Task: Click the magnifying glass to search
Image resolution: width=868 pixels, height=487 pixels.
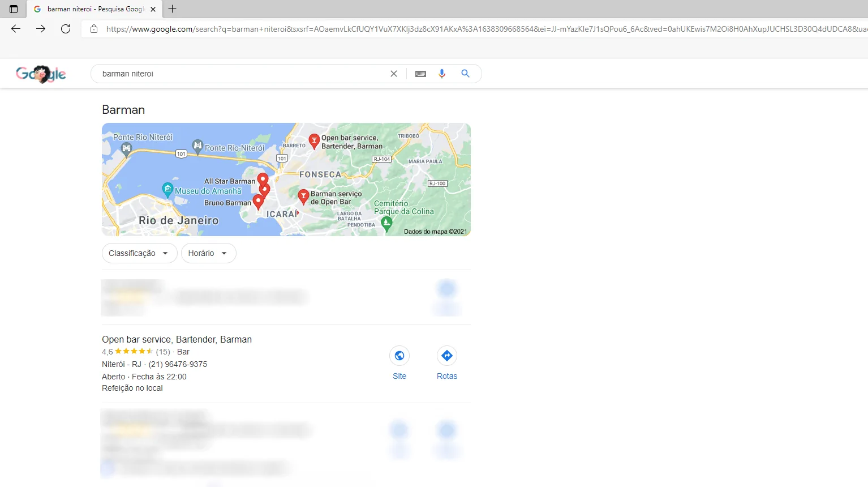Action: click(465, 73)
